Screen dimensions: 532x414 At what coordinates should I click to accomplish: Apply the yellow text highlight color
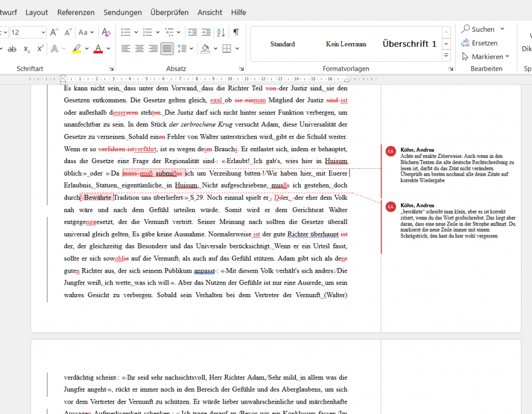point(76,49)
